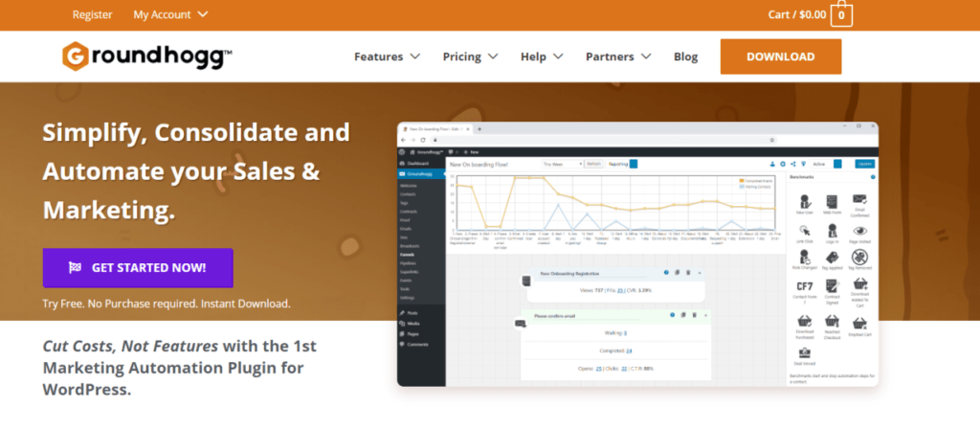980x428 pixels.
Task: Expand the My Account dropdown
Action: click(x=170, y=15)
